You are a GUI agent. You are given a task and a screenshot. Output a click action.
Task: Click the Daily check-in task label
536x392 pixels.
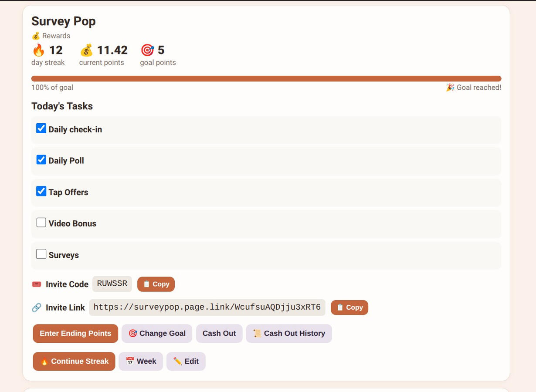click(x=75, y=130)
